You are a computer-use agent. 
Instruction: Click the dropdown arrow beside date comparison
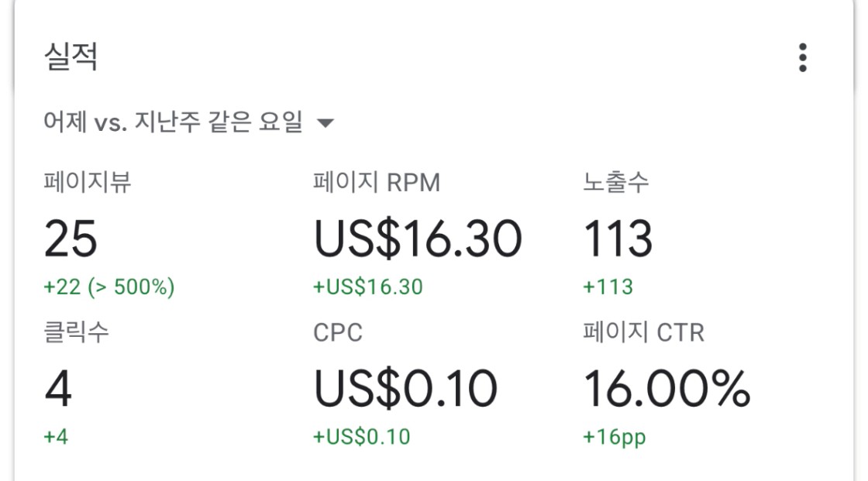point(325,123)
